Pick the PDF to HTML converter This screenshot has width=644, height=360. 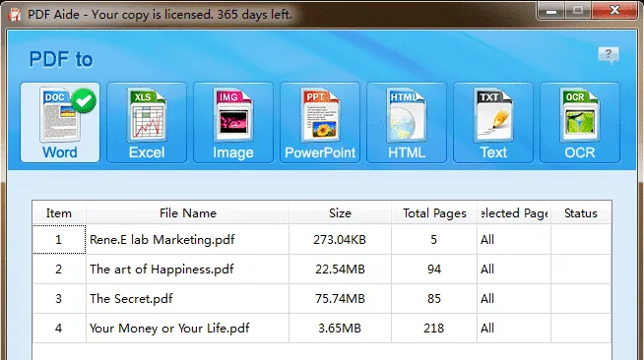407,123
